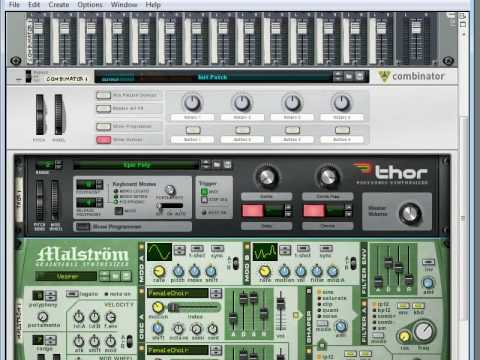Click Malström polyphony spin arrows

pyautogui.click(x=50, y=296)
